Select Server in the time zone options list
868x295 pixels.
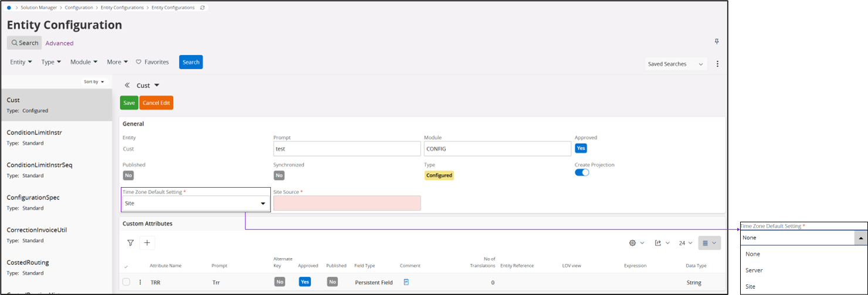[x=754, y=270]
